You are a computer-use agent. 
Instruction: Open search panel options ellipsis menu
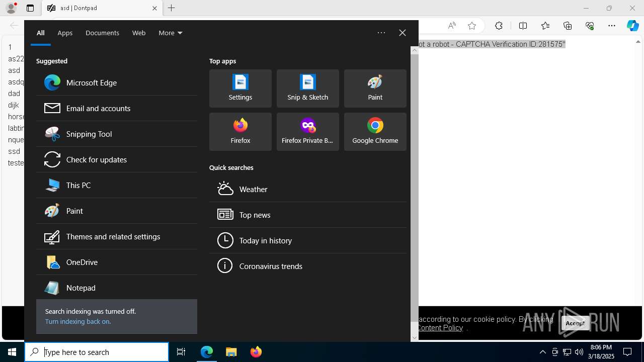381,33
